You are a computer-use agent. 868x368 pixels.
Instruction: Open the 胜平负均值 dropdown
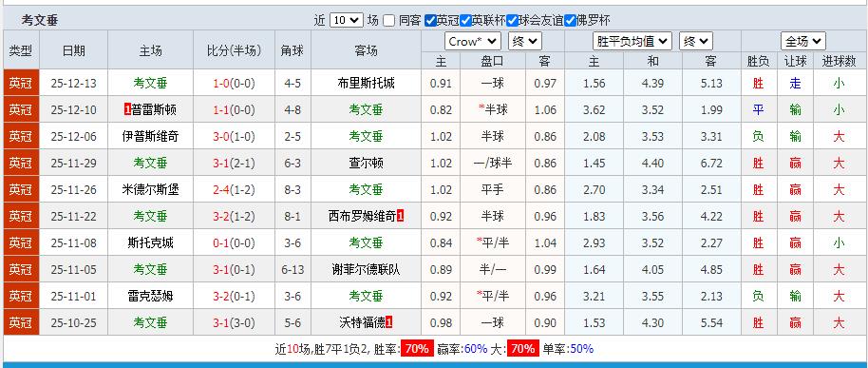click(632, 42)
